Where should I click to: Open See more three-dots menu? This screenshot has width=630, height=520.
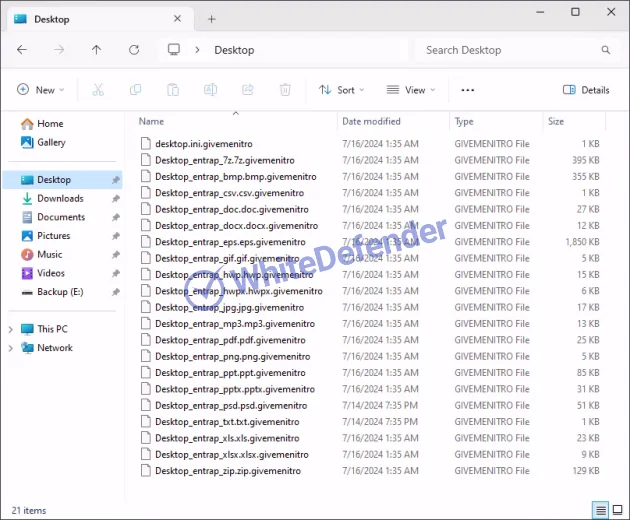pos(467,90)
